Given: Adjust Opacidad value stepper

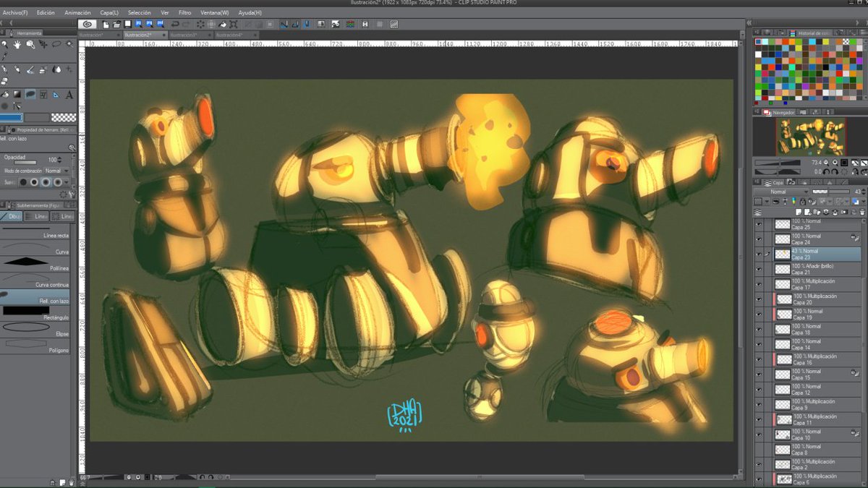Looking at the screenshot, I should click(x=59, y=160).
